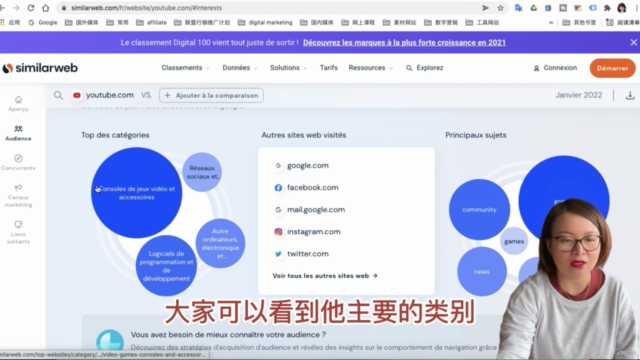Click the forward navigation arrow
640x360 pixels.
tap(16, 8)
